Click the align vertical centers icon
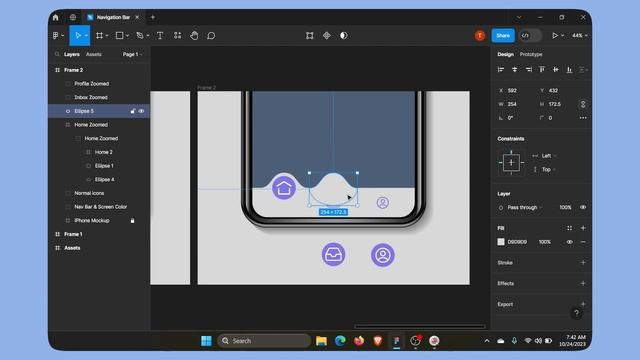This screenshot has width=640, height=360. coord(556,70)
